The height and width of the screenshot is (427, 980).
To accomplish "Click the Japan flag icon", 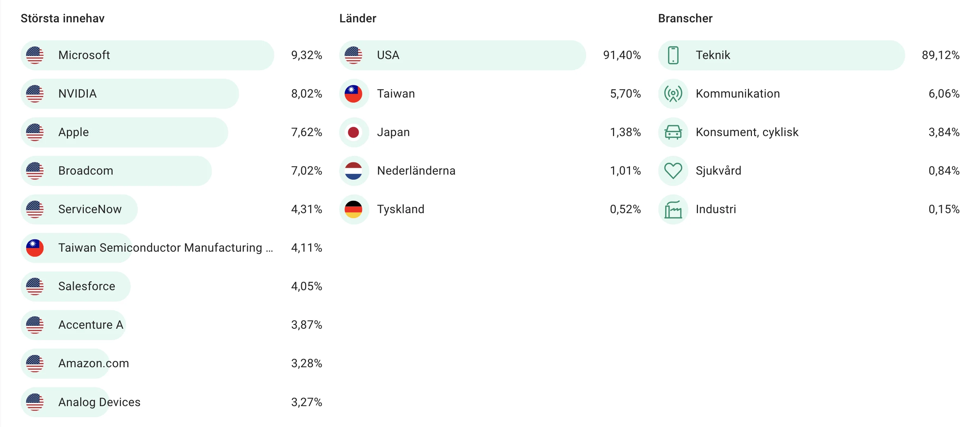I will click(353, 132).
